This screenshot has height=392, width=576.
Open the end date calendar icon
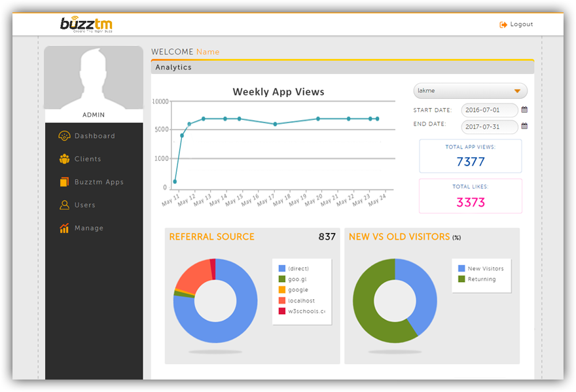pos(524,126)
